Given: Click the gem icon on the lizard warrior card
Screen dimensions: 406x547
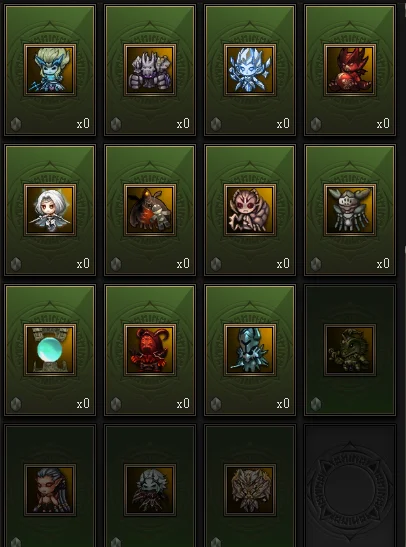Looking at the screenshot, I should [x=316, y=404].
